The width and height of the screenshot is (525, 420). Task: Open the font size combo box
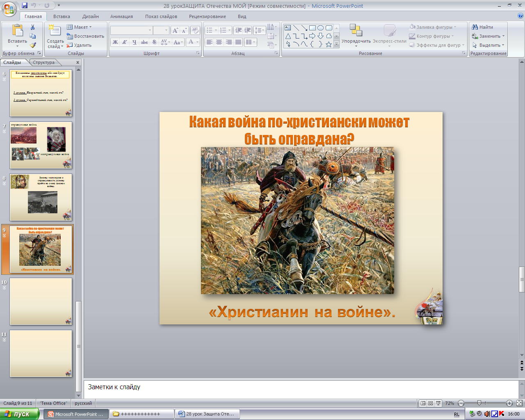tap(161, 30)
